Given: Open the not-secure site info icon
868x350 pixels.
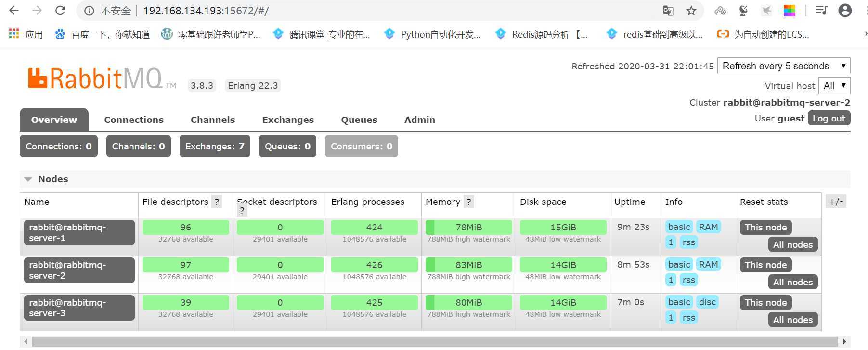Looking at the screenshot, I should click(x=89, y=11).
